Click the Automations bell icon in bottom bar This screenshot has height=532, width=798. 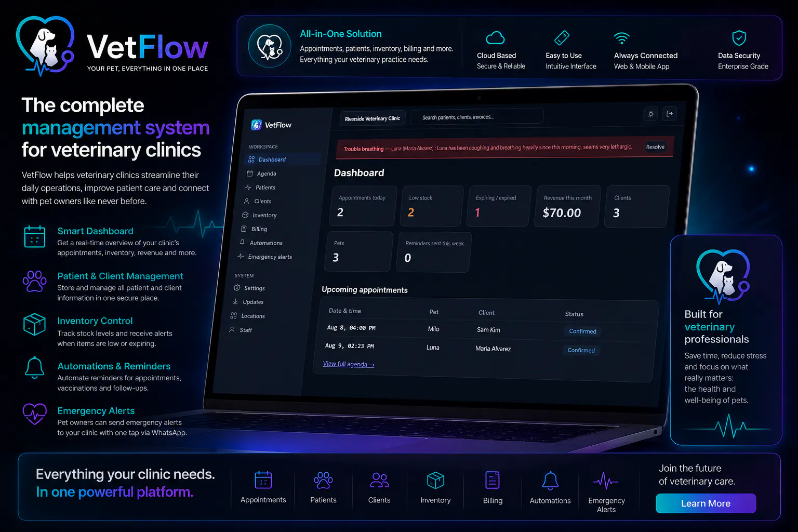click(550, 481)
